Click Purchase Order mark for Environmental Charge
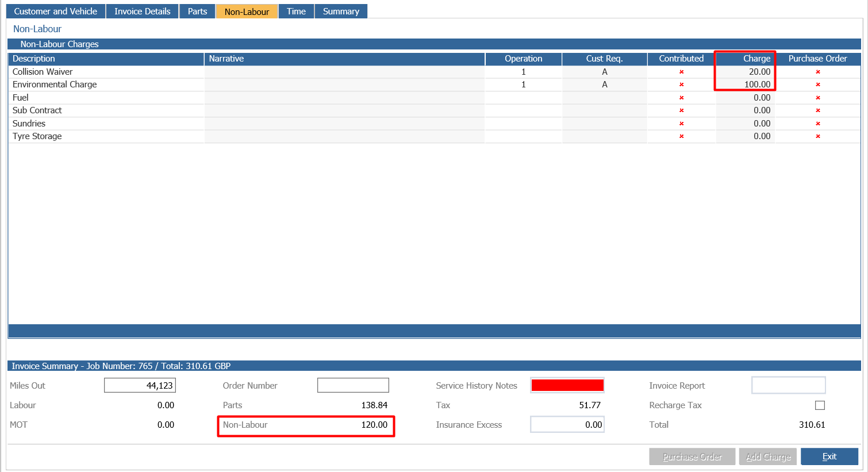Screen dimensions: 868x472 pyautogui.click(x=817, y=85)
